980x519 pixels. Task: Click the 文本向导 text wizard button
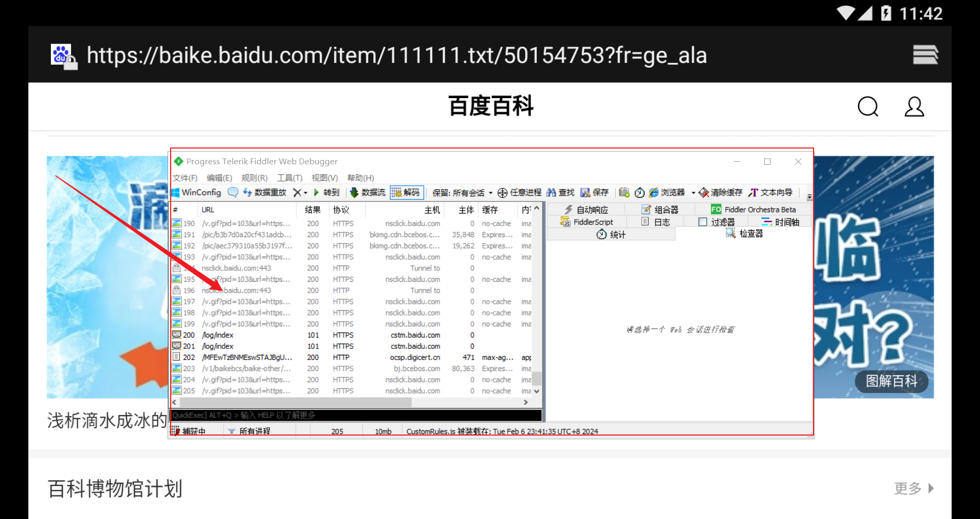pos(770,193)
